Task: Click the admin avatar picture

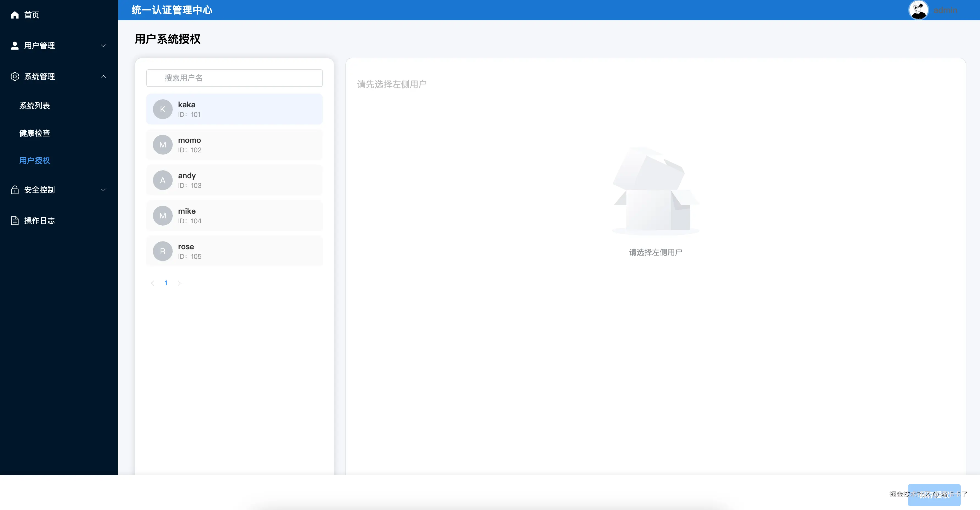Action: (x=918, y=10)
